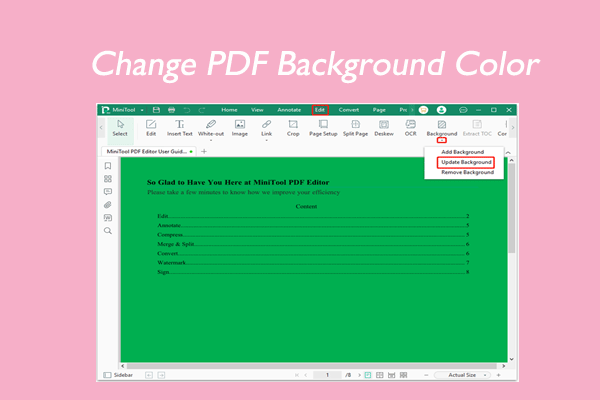Select the Deskew tool
Image resolution: width=600 pixels, height=400 pixels.
384,128
